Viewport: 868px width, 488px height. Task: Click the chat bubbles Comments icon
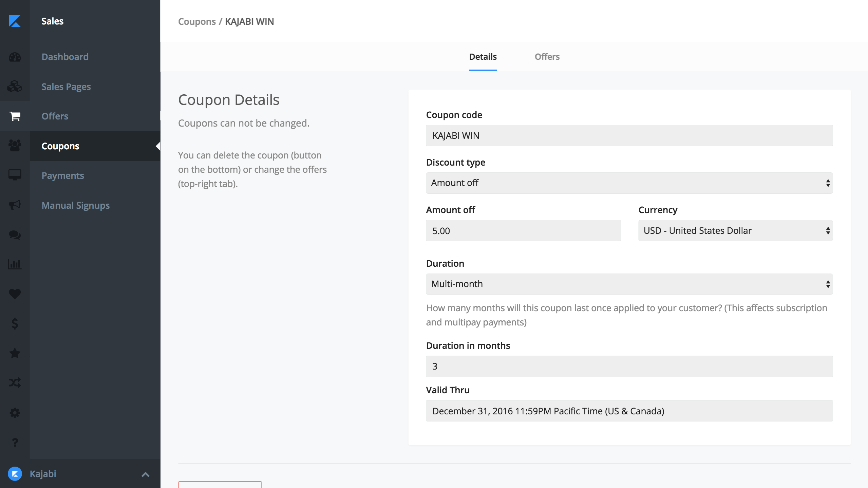[15, 234]
